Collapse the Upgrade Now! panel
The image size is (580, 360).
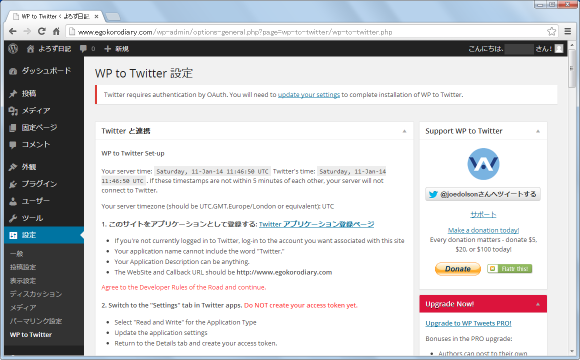click(x=538, y=304)
